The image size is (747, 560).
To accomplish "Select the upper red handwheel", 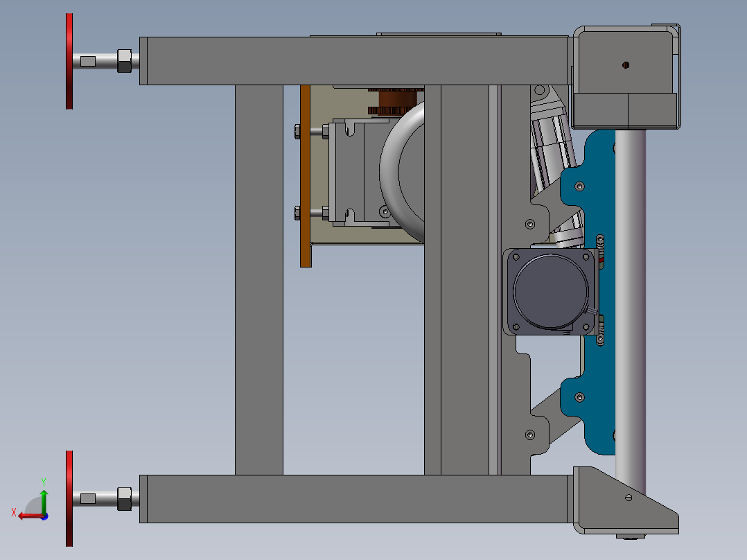I will tap(69, 61).
